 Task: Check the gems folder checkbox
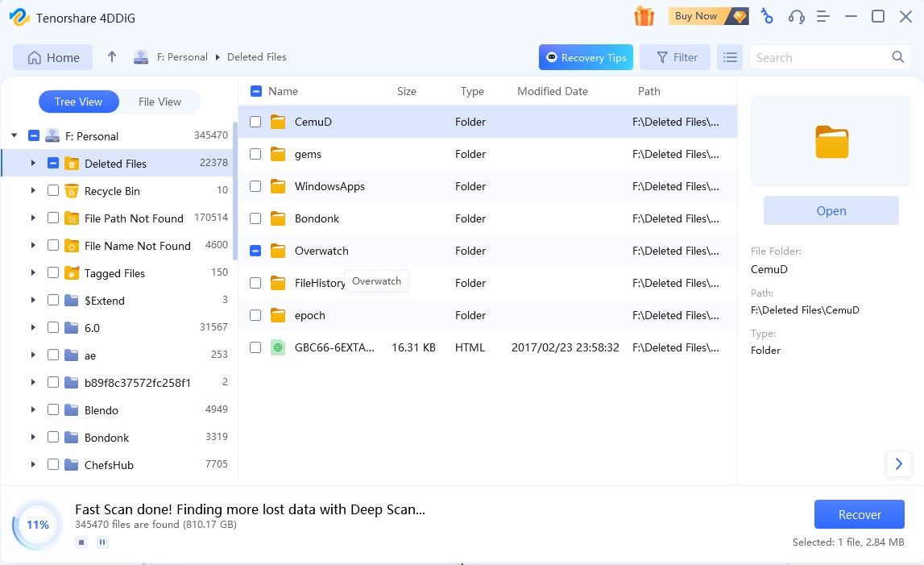(255, 154)
